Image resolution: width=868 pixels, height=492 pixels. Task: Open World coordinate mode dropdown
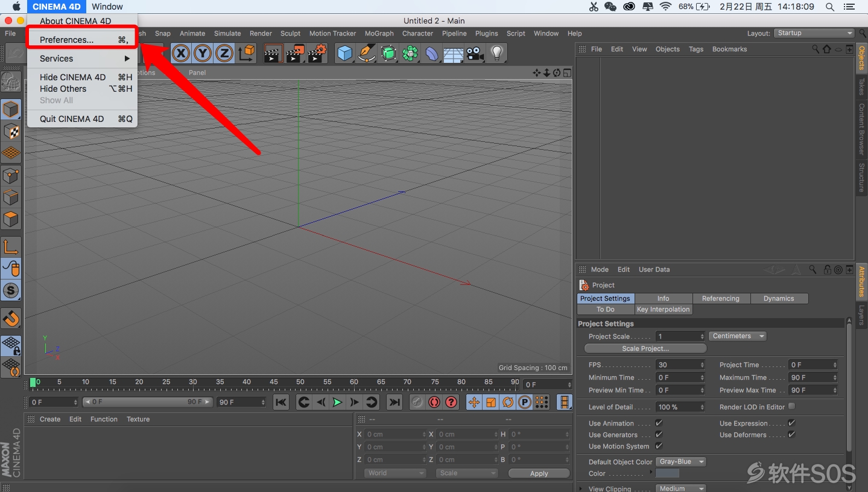395,473
